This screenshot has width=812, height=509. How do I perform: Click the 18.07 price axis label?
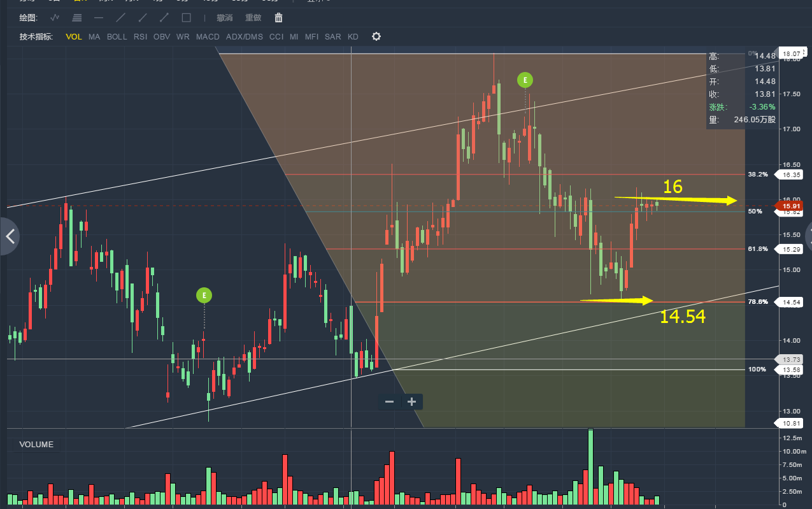pos(790,54)
